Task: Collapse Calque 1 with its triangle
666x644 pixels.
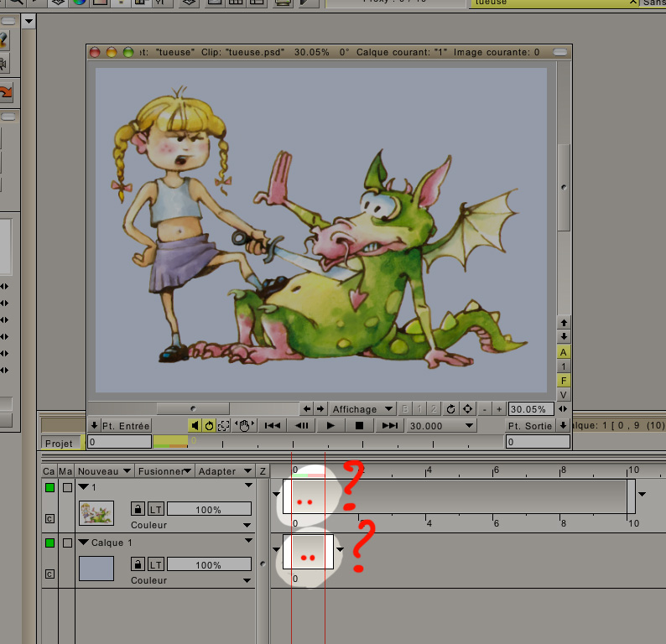Action: pos(84,542)
